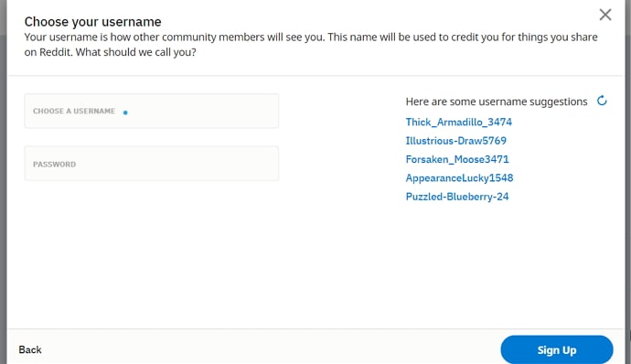The image size is (631, 364).
Task: Select the Puzzled-Blueberry-24 suggestion
Action: tap(457, 197)
